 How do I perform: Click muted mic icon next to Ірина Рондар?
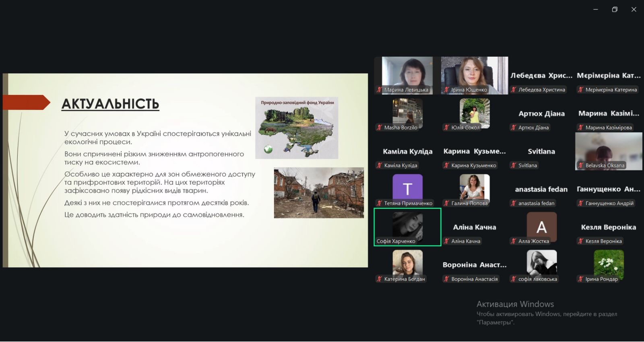point(580,279)
